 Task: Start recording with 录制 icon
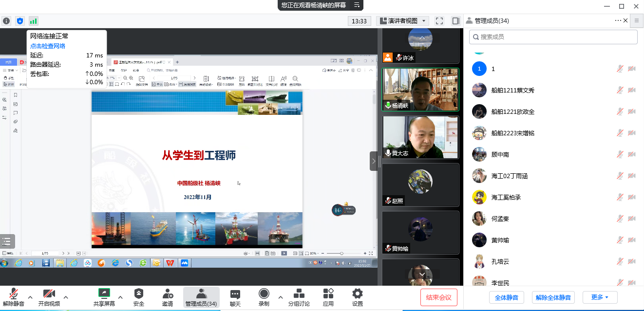pyautogui.click(x=264, y=294)
